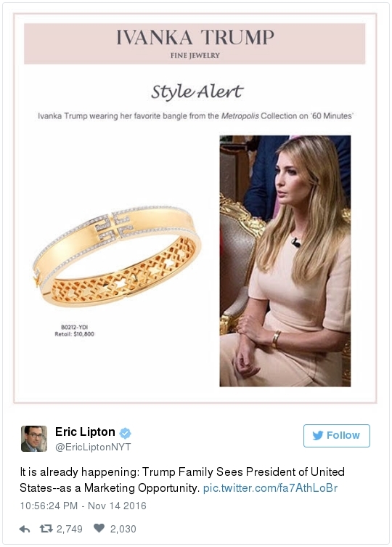Click the 2,030 likes count
This screenshot has height=547, width=392.
(123, 529)
